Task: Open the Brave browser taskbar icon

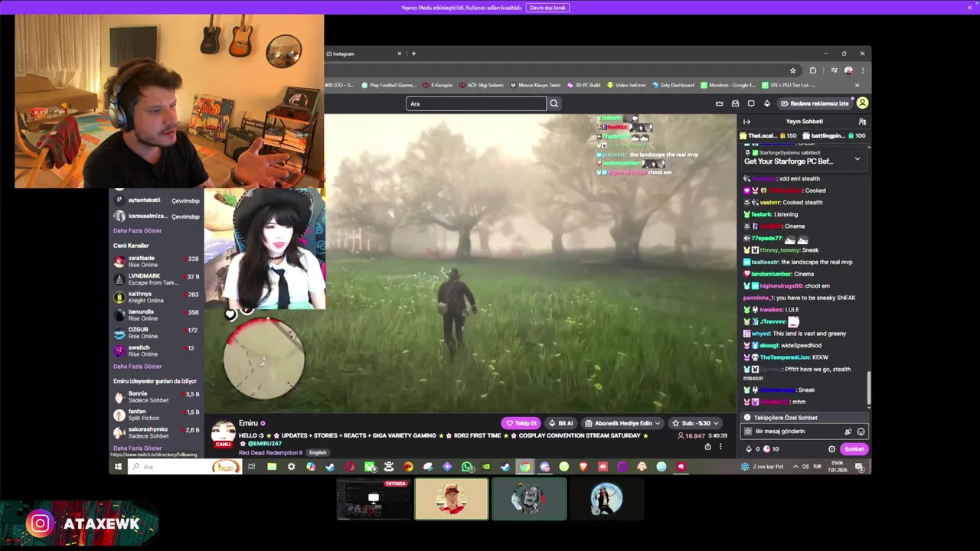Action: point(583,467)
